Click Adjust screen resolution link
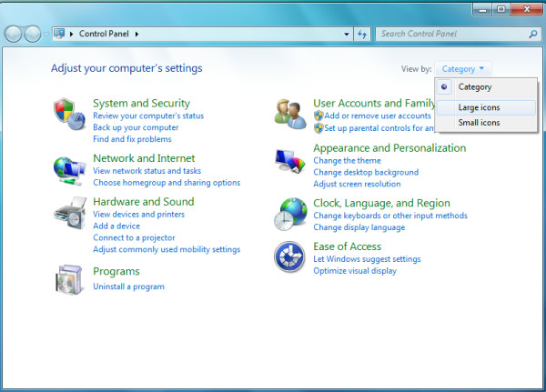546x392 pixels. 357,184
